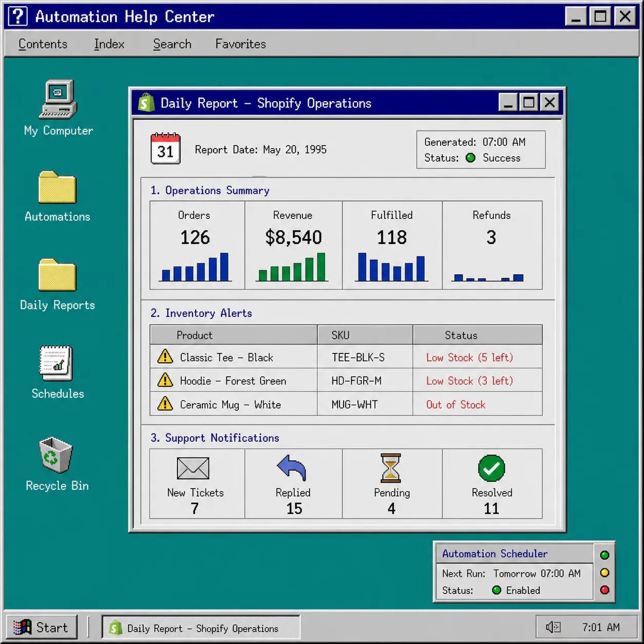Open the Daily Reports folder icon
The image size is (644, 644).
coord(57,275)
